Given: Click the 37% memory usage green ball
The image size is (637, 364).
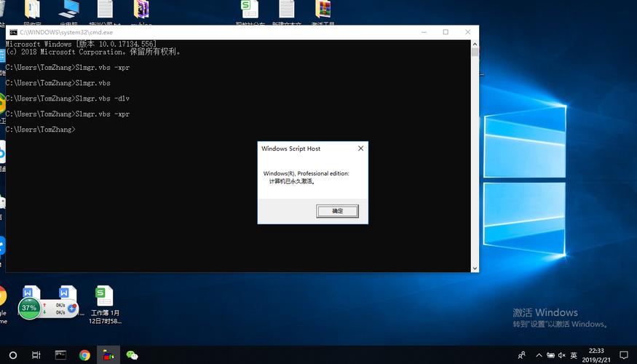Looking at the screenshot, I should point(29,308).
